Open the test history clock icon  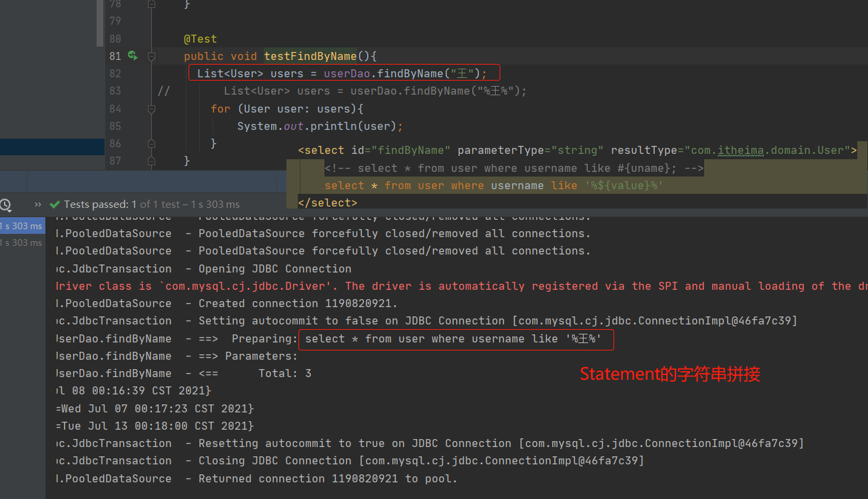5,205
